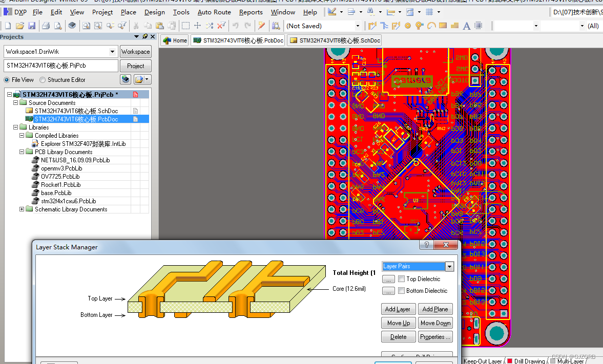Enable the Bottom Dielectric checkbox
Viewport: 603px width, 364px height.
[402, 291]
